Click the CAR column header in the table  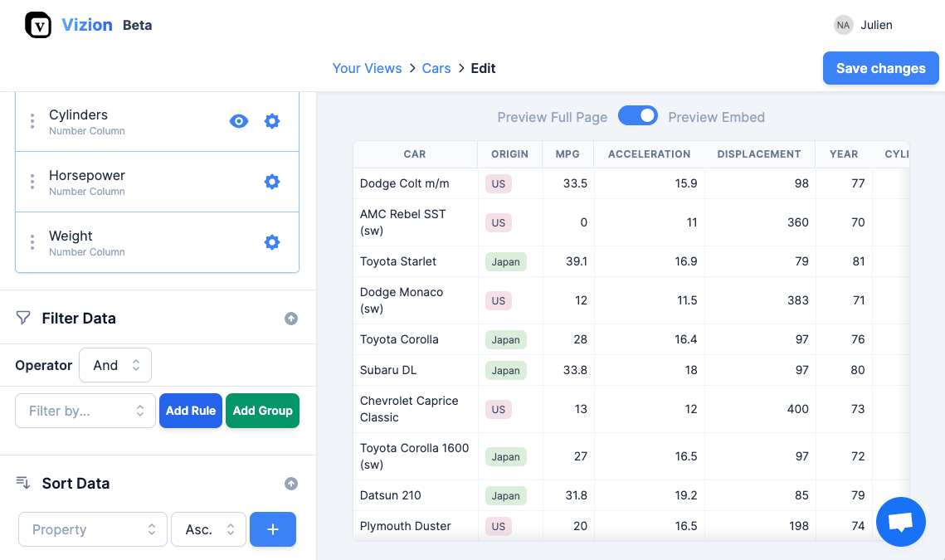(414, 153)
